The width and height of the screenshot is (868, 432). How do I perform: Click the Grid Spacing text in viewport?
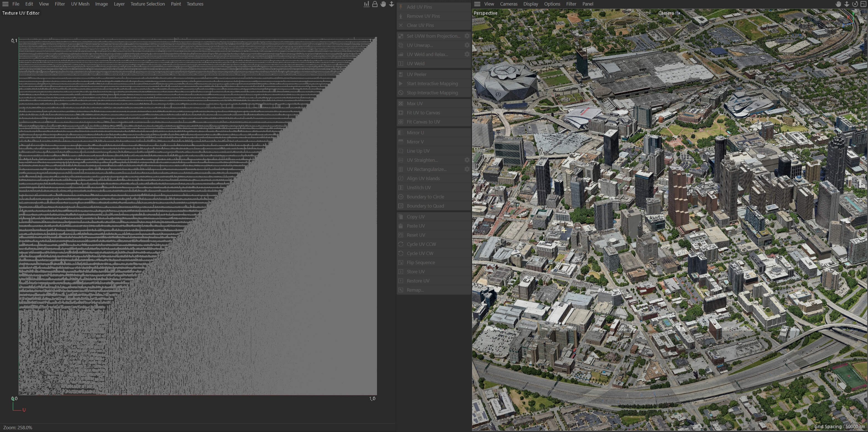839,427
